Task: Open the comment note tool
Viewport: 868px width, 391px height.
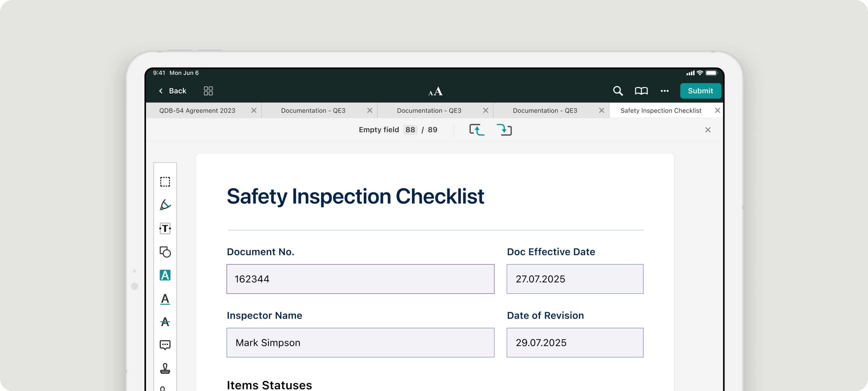Action: click(165, 345)
